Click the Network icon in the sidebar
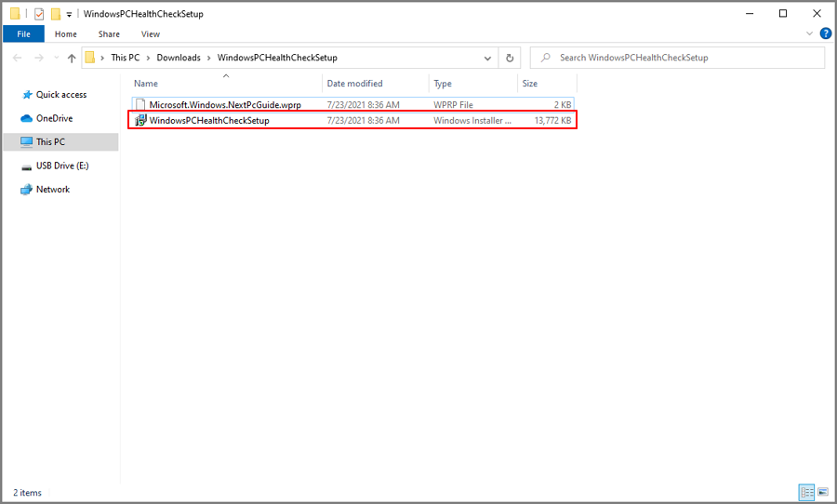 (26, 190)
